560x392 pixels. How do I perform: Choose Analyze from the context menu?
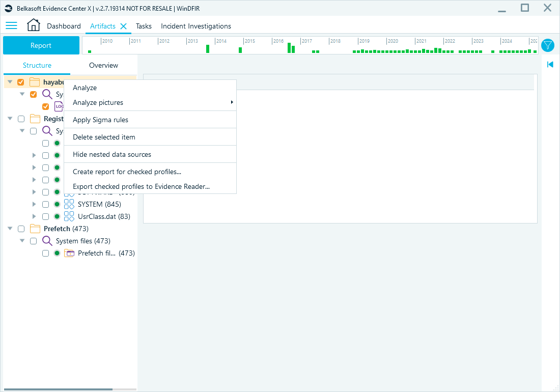pyautogui.click(x=150, y=88)
